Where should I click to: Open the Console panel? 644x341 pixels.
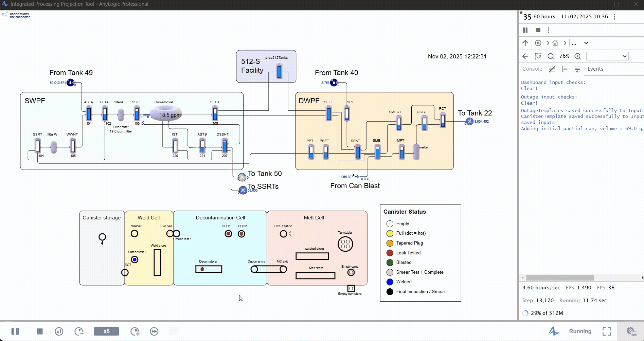click(x=532, y=69)
